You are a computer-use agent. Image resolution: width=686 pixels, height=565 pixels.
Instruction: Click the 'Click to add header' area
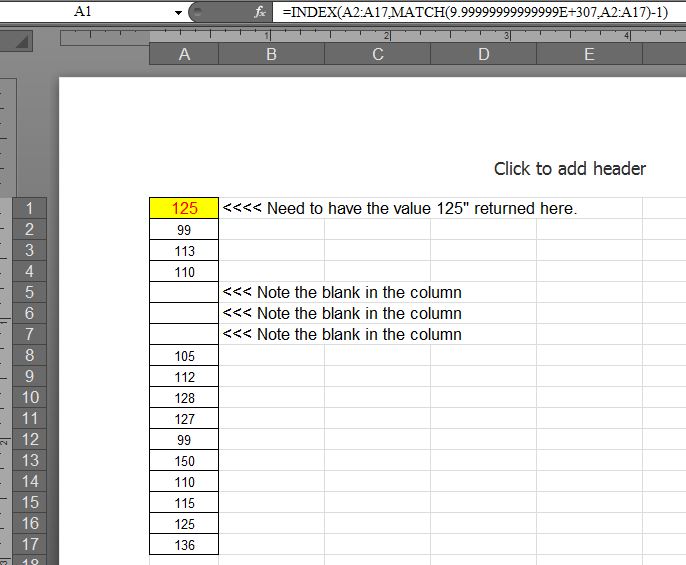(x=569, y=169)
